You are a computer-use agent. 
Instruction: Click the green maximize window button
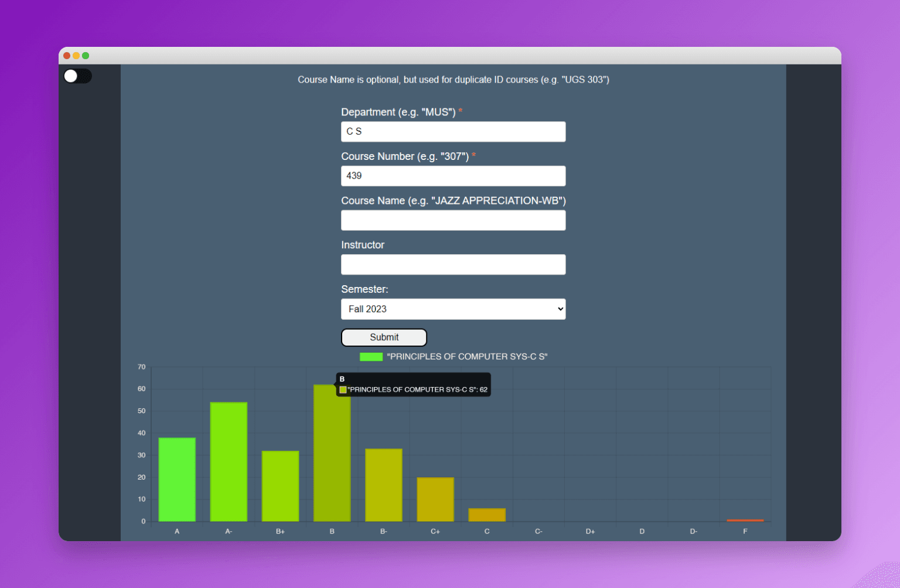(x=86, y=56)
